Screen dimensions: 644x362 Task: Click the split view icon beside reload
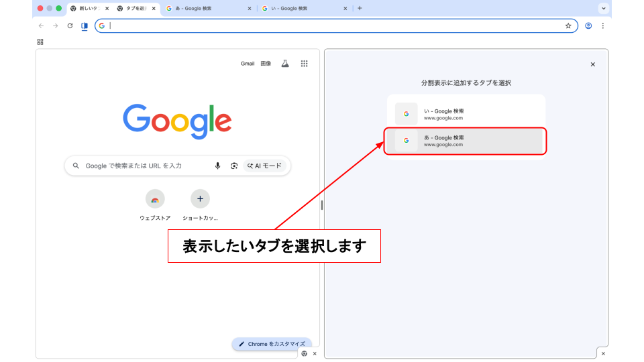[x=85, y=26]
